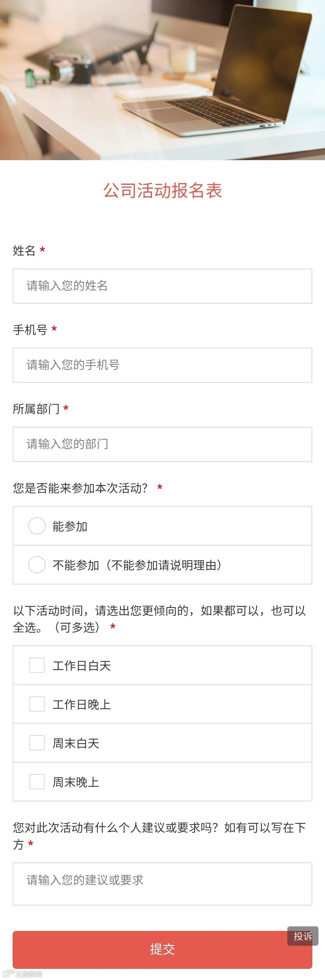Click the name input field
The width and height of the screenshot is (325, 980).
pos(162,286)
